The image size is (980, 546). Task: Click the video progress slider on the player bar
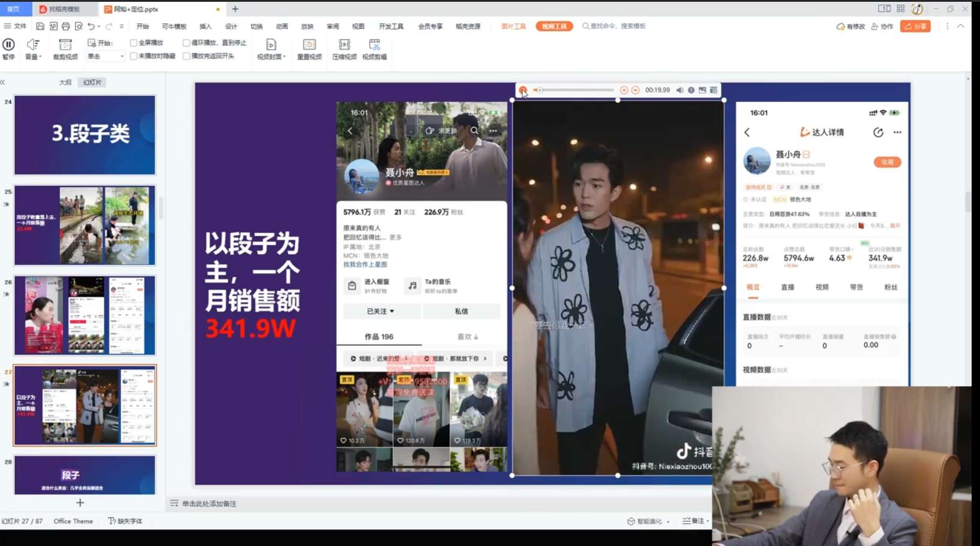[x=576, y=90]
